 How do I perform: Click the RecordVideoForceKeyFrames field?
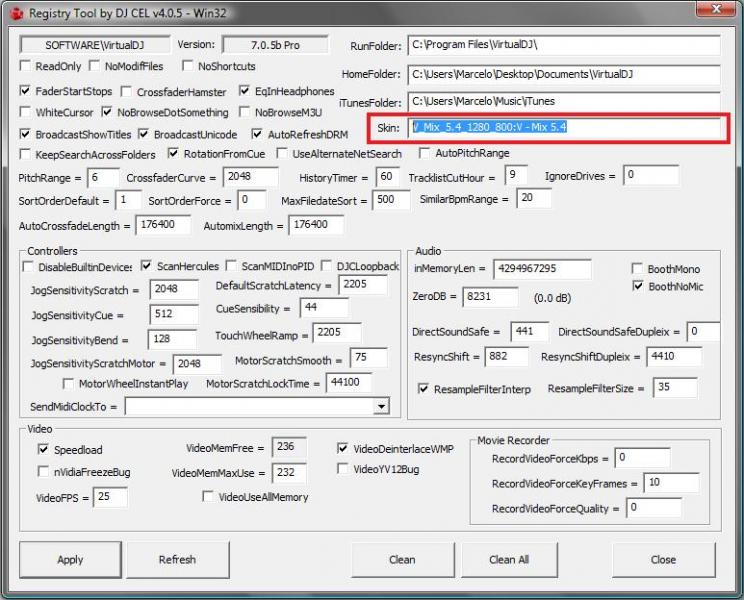pos(671,482)
